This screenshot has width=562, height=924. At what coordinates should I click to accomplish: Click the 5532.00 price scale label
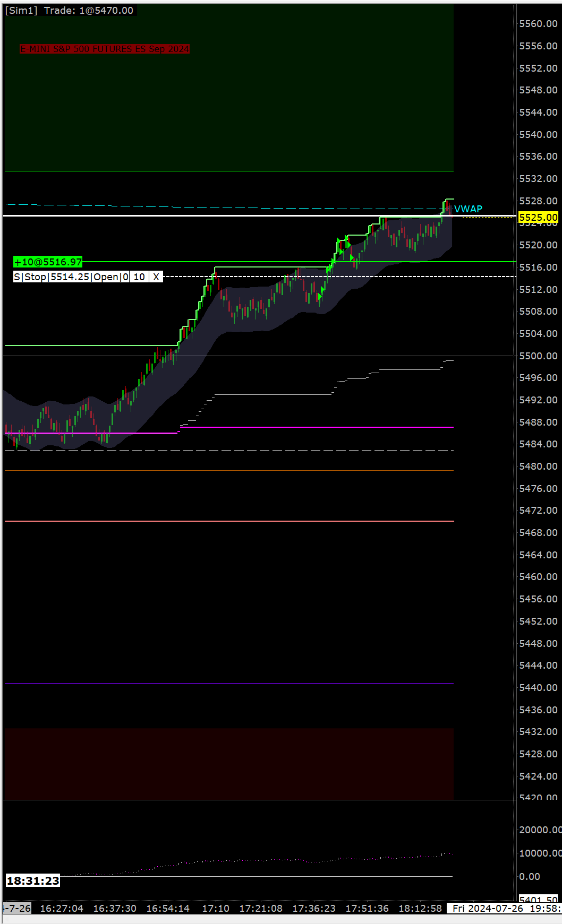538,179
